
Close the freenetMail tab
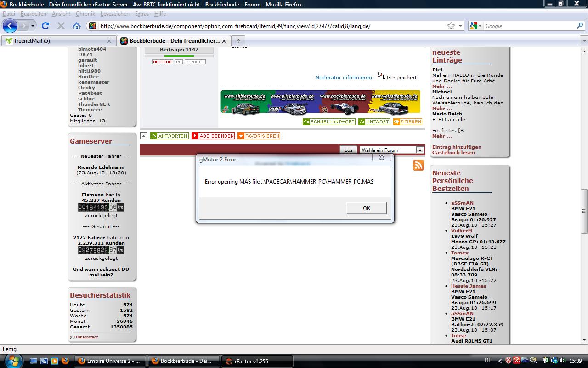coord(109,41)
